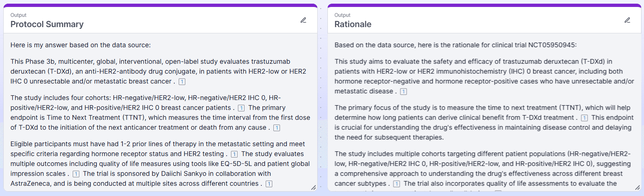Click the Rationale panel resize handle
Image resolution: width=644 pixels, height=196 pixels.
coord(637,188)
